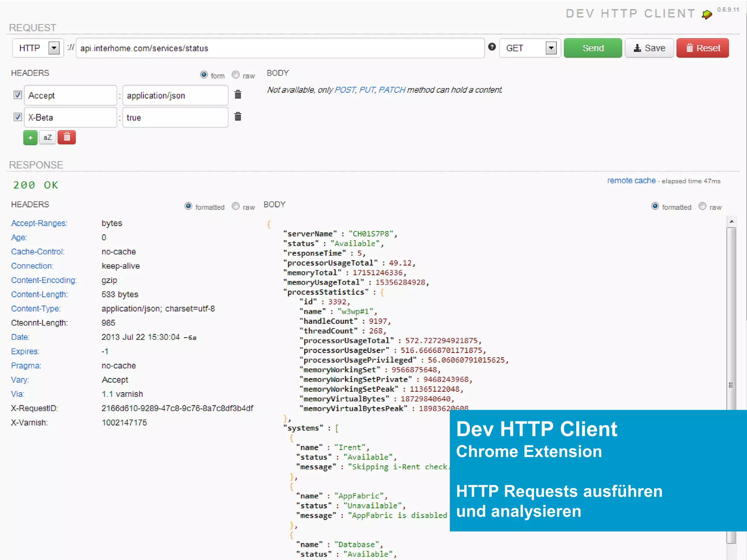
Task: Click the PUT method link
Action: coord(367,90)
